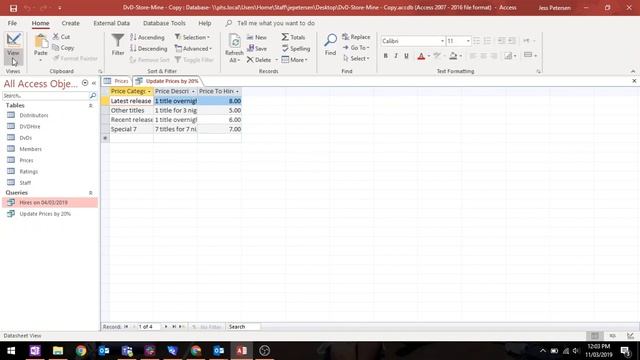640x360 pixels.
Task: Apply Underline formatting
Action: pyautogui.click(x=406, y=56)
